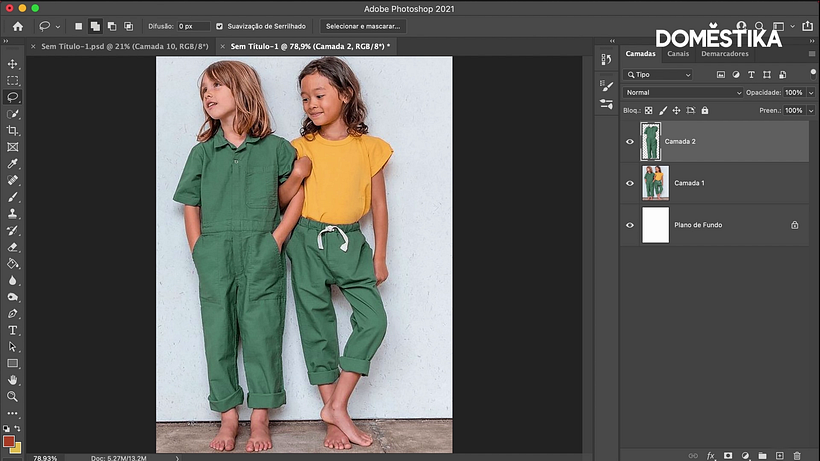Create a new layer
Viewport: 820px width, 461px height.
click(x=780, y=456)
